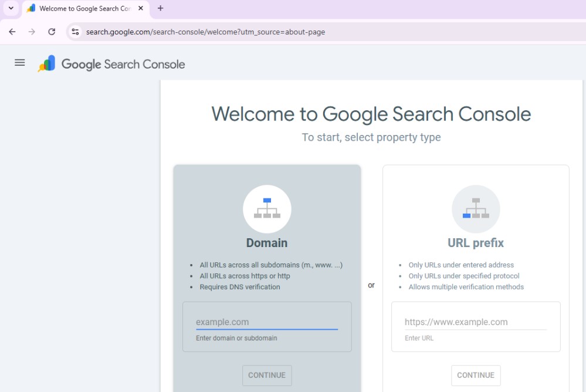Click the URL prefix sitemap icon
This screenshot has width=586, height=392.
[x=476, y=209]
